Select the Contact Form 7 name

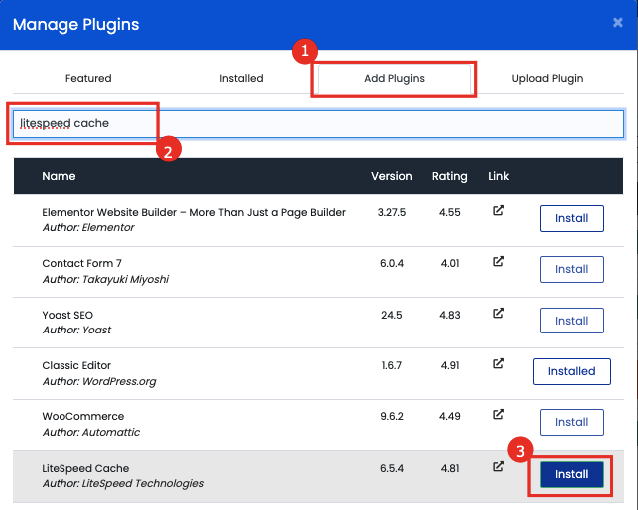coord(82,263)
